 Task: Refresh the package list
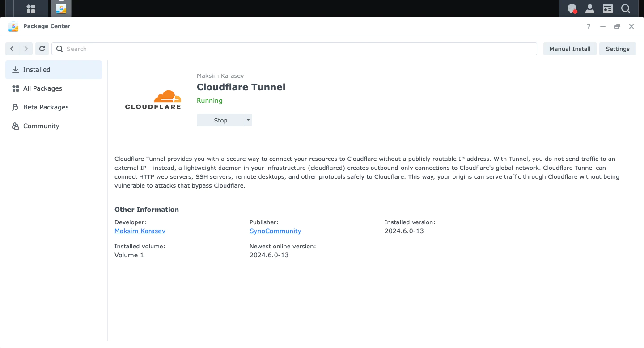coord(42,49)
